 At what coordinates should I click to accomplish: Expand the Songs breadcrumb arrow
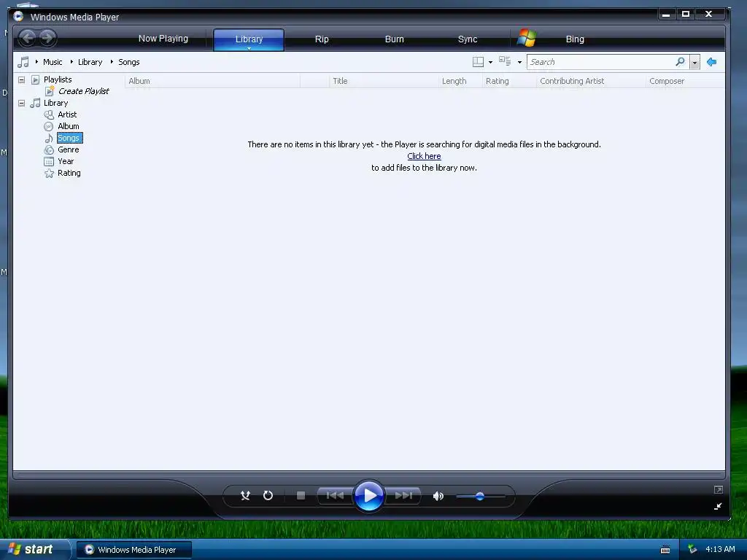click(112, 62)
